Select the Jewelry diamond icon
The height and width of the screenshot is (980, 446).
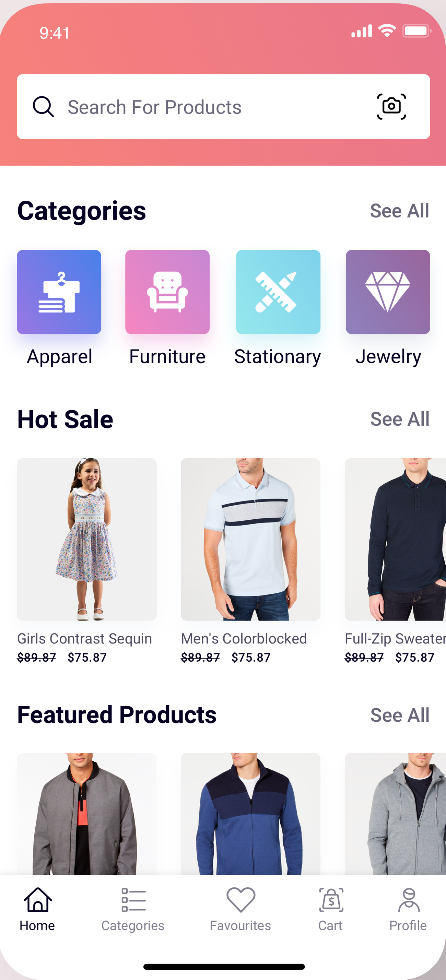point(388,292)
